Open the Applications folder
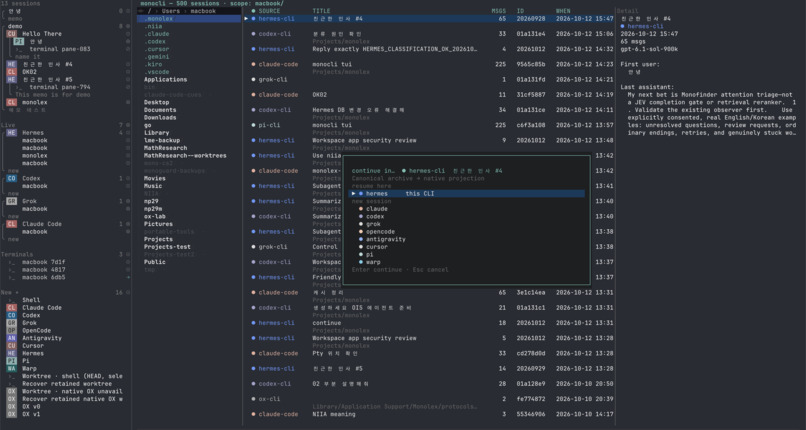Viewport: 806px width, 430px height. pyautogui.click(x=166, y=80)
